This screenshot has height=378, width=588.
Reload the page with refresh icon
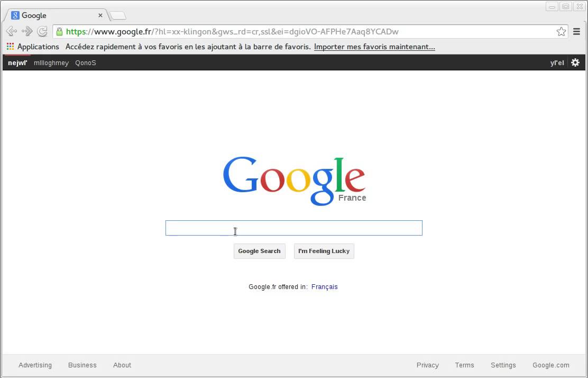point(42,31)
